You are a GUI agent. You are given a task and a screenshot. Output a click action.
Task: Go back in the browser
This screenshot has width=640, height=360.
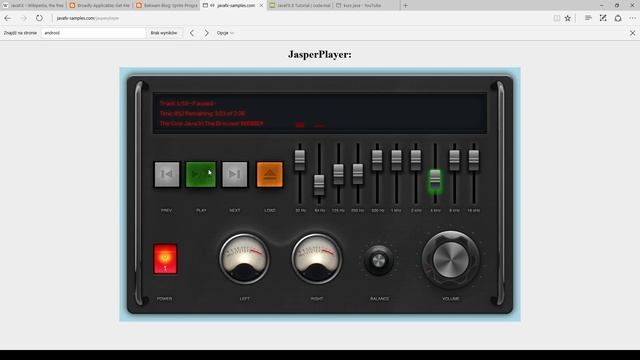pos(8,18)
